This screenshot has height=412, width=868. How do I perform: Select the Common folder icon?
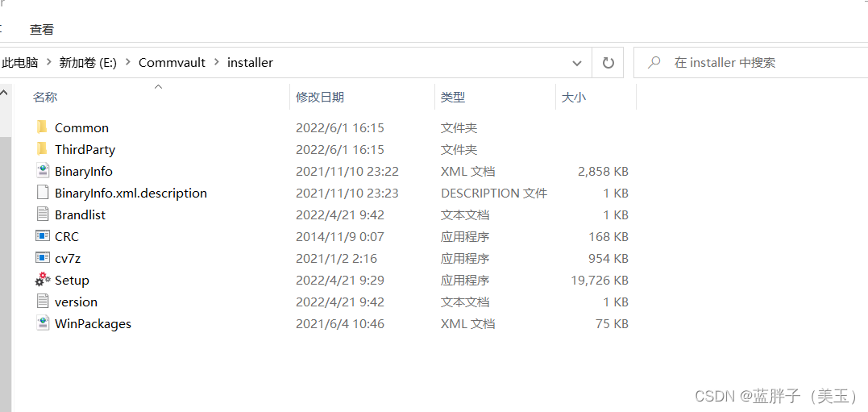point(43,127)
